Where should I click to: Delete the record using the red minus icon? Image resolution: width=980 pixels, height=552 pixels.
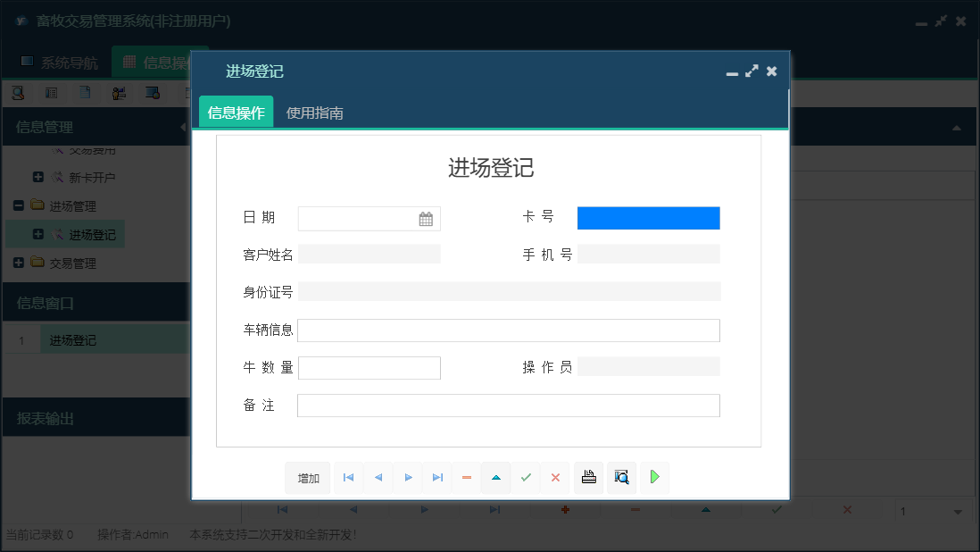point(467,477)
